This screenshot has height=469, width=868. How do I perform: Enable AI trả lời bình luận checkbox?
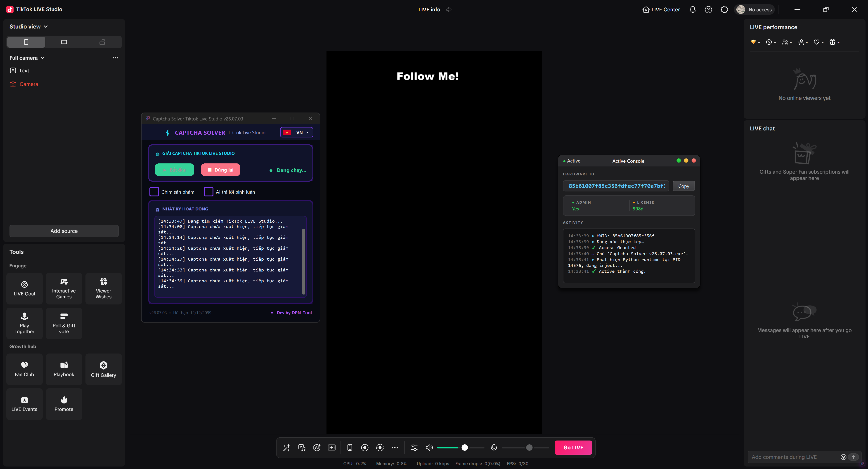point(208,192)
